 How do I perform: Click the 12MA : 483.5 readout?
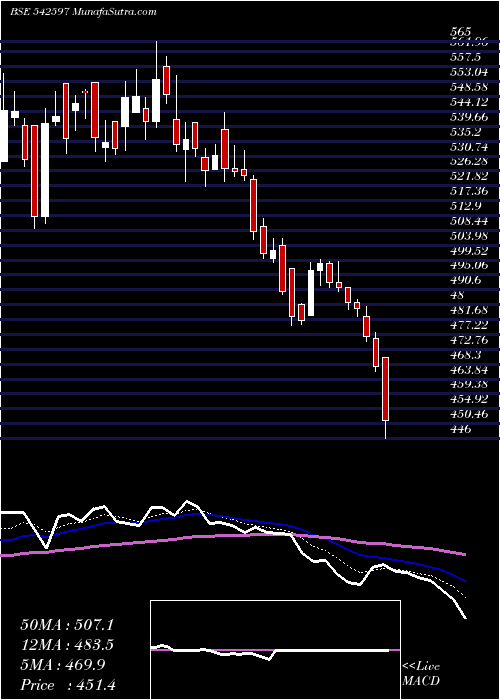(67, 645)
